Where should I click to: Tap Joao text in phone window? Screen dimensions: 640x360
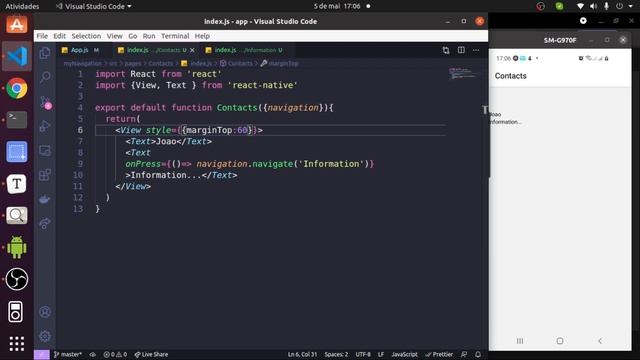pyautogui.click(x=495, y=114)
